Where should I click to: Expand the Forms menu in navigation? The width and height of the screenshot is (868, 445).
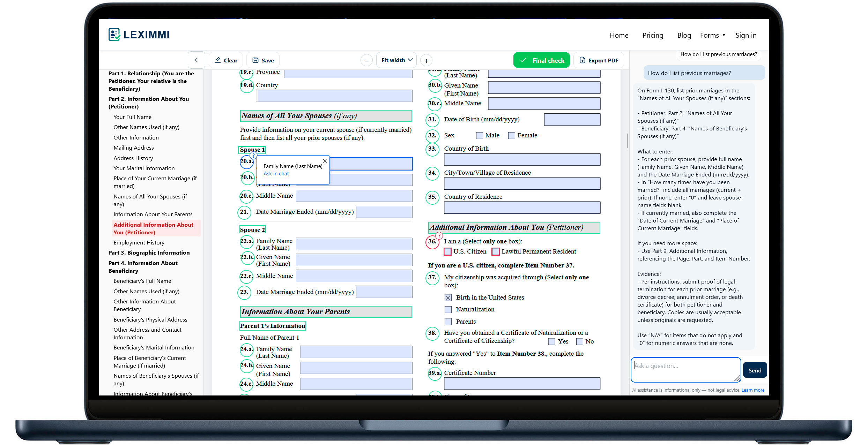712,35
